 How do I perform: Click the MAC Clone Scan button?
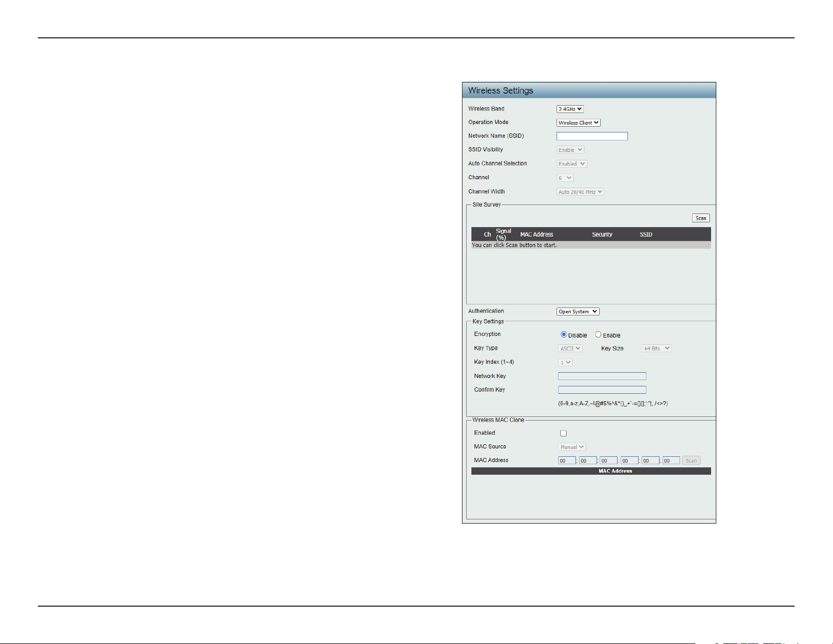[691, 461]
